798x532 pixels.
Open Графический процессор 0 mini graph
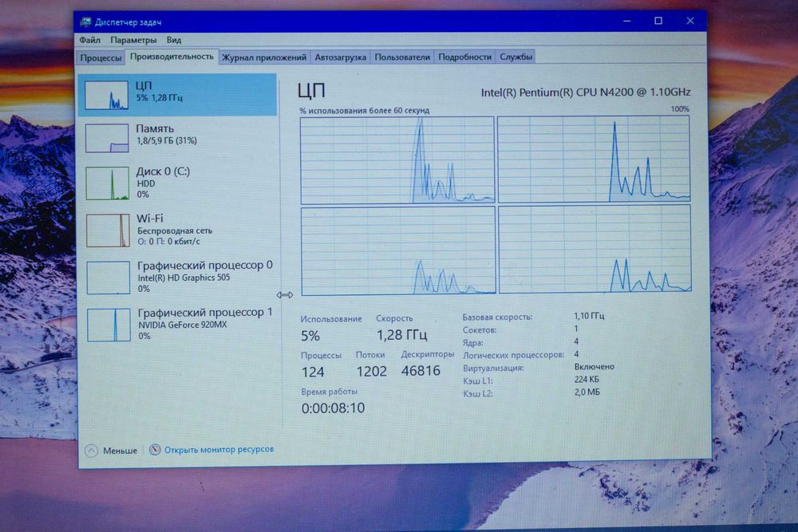pyautogui.click(x=109, y=278)
